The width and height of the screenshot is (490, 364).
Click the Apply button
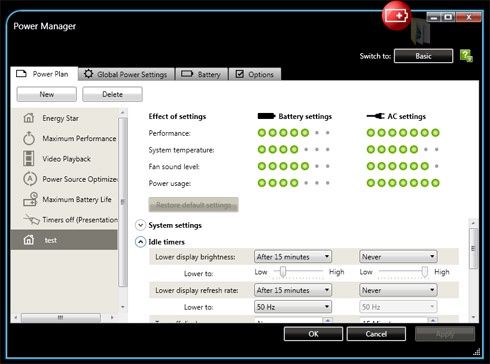point(445,334)
